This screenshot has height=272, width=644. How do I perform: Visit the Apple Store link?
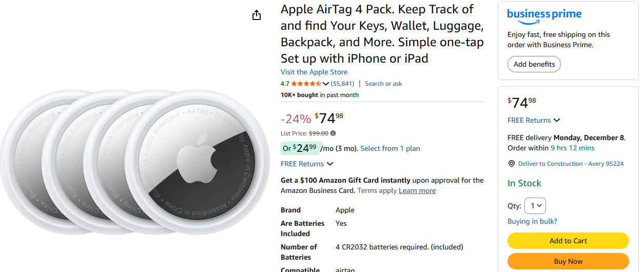(x=314, y=72)
